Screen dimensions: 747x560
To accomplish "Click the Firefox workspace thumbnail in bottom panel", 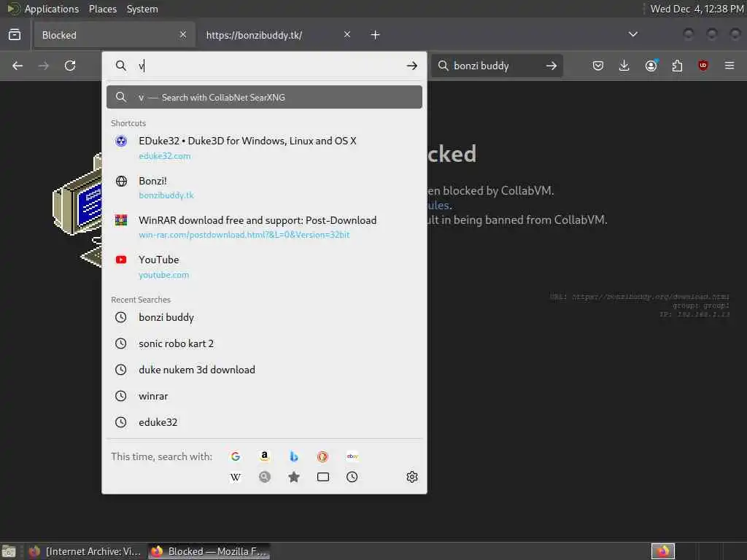I will click(x=662, y=551).
